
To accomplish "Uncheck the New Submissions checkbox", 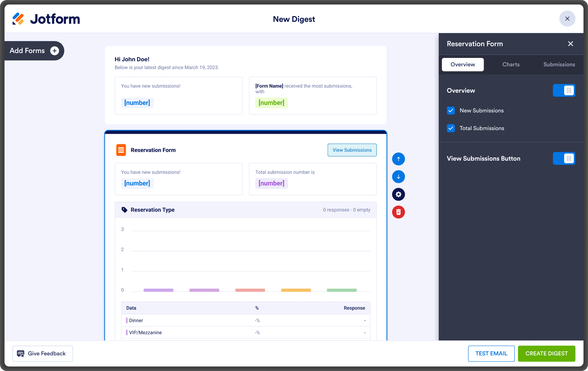I will pos(451,111).
